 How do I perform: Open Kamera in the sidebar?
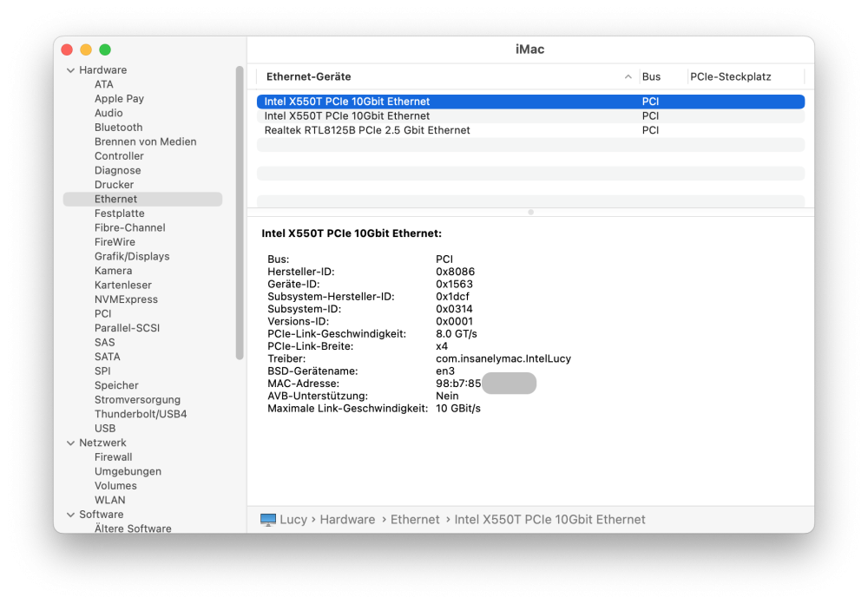113,271
